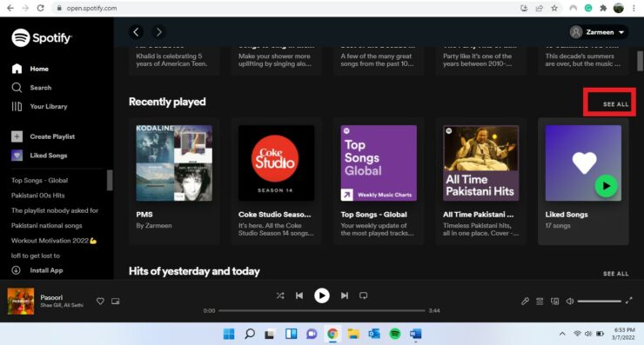Open 'Workout Motivation 2022' playlist
Viewport: 644px width, 345px height.
[x=54, y=241]
